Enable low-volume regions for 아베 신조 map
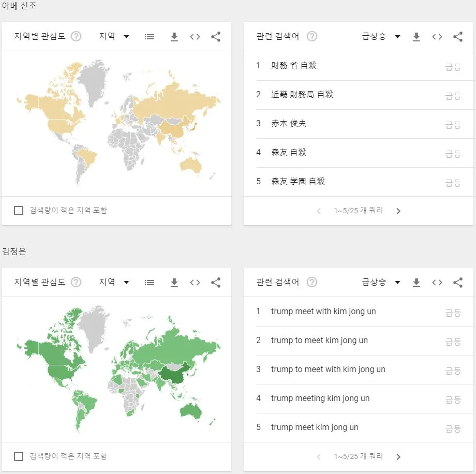The height and width of the screenshot is (474, 476). (x=19, y=211)
